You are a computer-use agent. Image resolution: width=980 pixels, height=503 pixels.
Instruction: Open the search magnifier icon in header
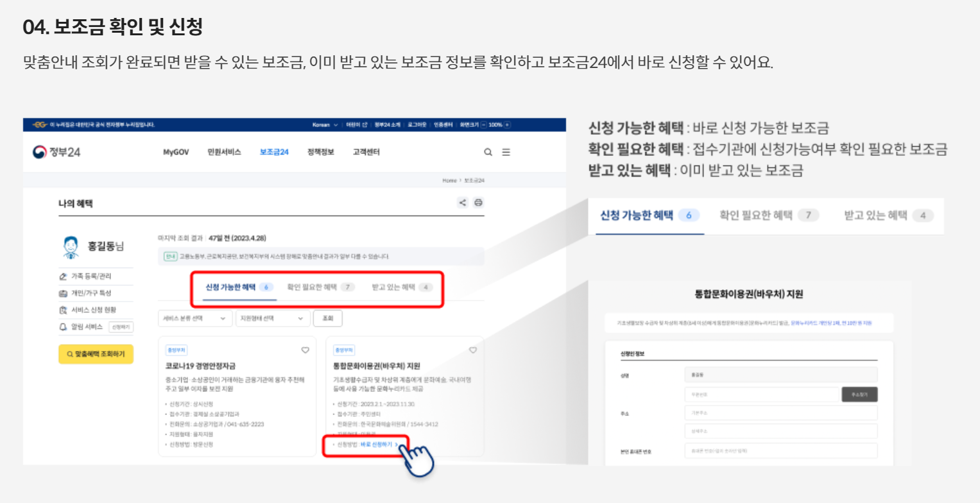click(x=488, y=152)
